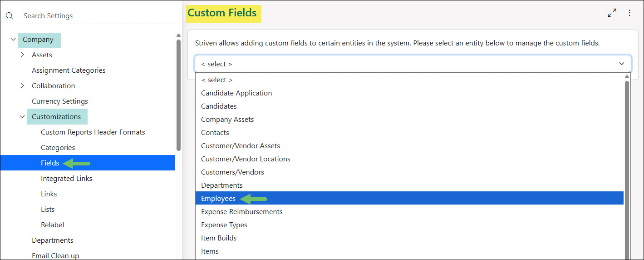Select Employees in the entity list
The width and height of the screenshot is (644, 260).
click(x=409, y=198)
